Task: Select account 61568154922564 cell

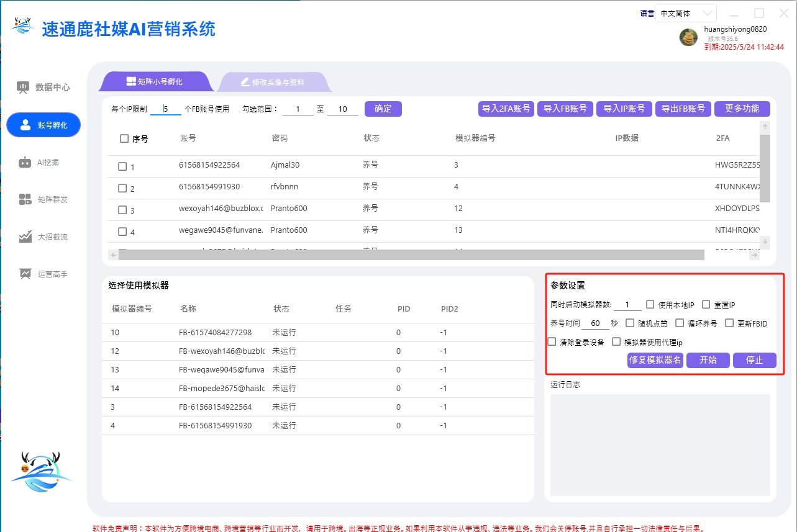Action: (x=209, y=165)
